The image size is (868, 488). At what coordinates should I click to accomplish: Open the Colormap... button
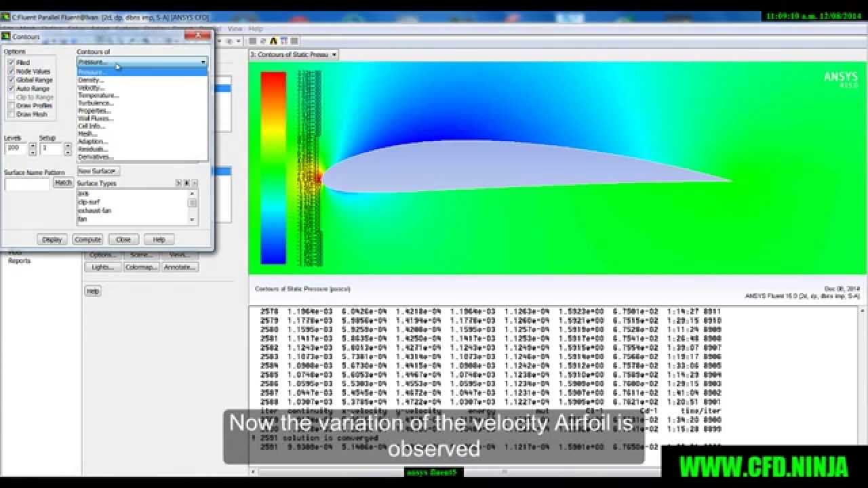tap(141, 267)
